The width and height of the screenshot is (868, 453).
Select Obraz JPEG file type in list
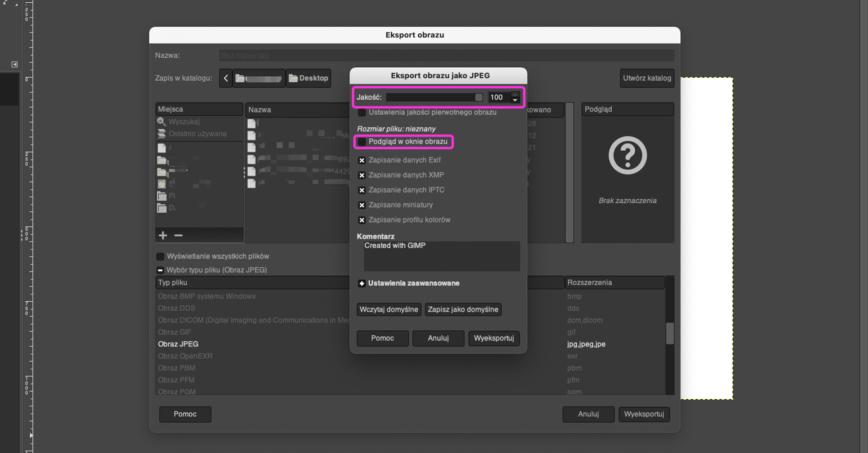tap(178, 344)
